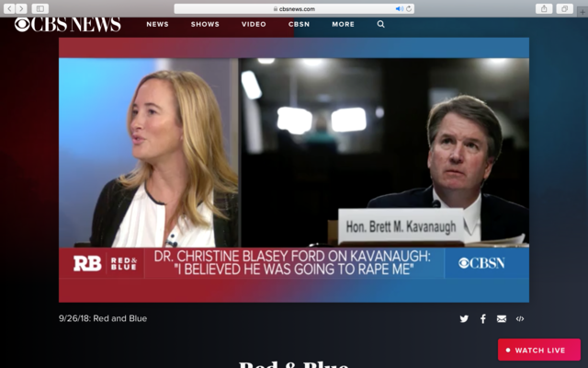This screenshot has width=588, height=368.
Task: Click the Safari share button
Action: pyautogui.click(x=545, y=8)
